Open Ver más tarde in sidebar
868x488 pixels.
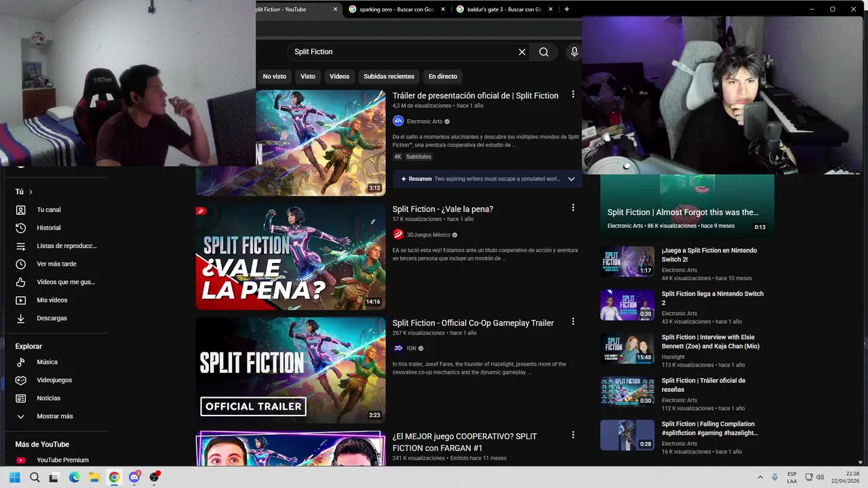click(57, 264)
